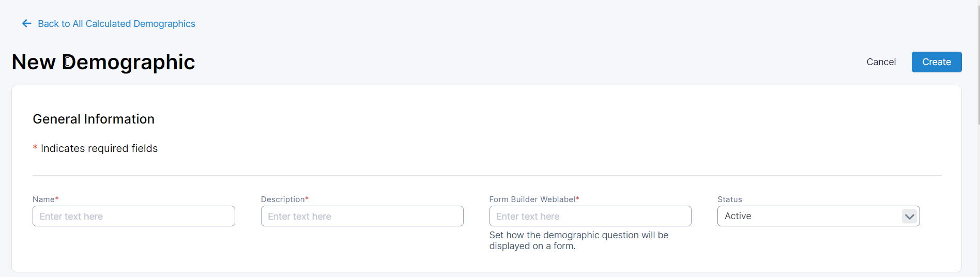Image resolution: width=980 pixels, height=277 pixels.
Task: Go back to All Calculated Demographics
Action: coord(116,24)
